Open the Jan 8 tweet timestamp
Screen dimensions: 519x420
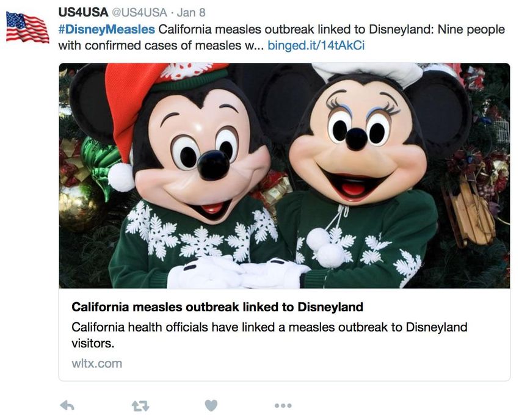[x=191, y=13]
